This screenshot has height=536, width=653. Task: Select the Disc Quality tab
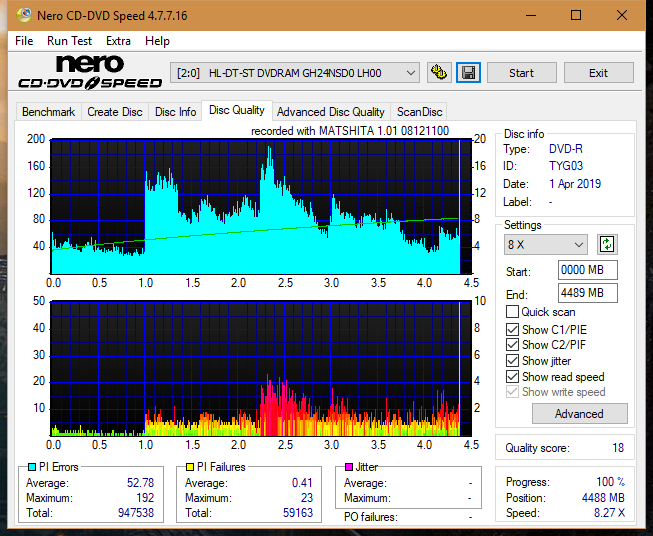[x=237, y=110]
